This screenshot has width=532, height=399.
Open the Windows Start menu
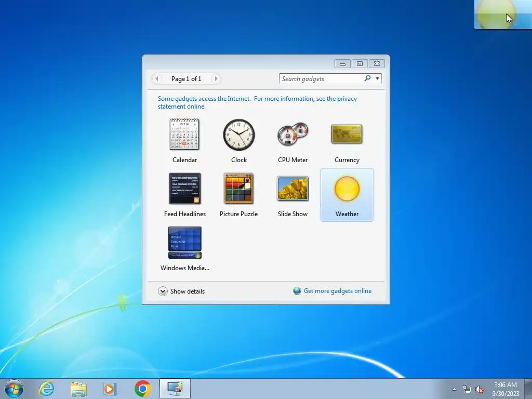click(x=14, y=389)
